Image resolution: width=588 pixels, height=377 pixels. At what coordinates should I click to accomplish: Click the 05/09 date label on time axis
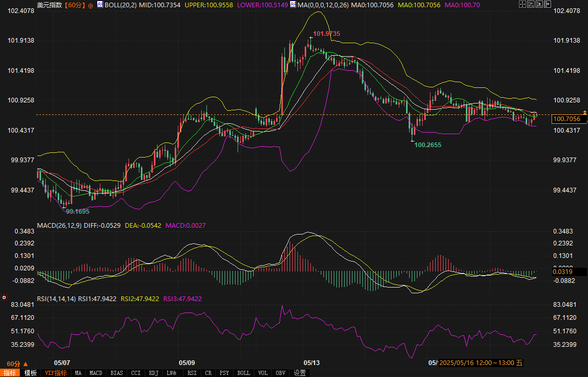click(x=187, y=363)
